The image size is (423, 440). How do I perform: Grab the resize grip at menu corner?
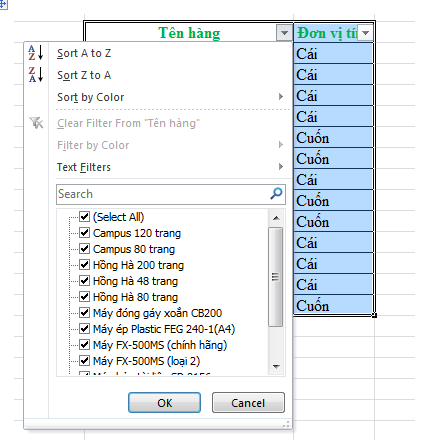tap(286, 424)
